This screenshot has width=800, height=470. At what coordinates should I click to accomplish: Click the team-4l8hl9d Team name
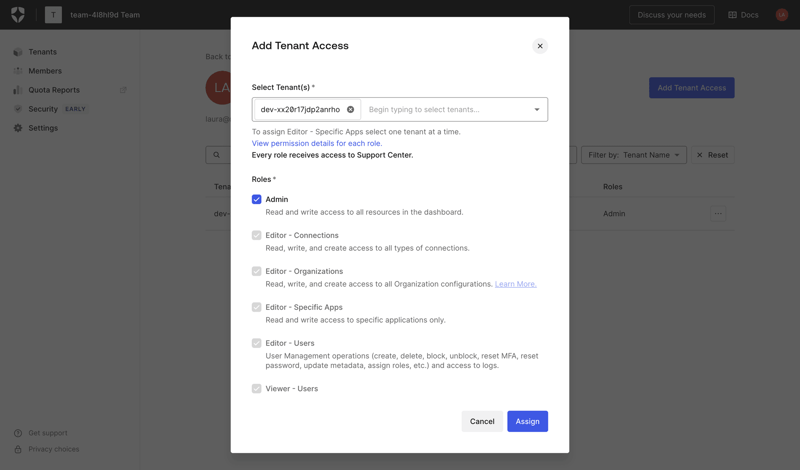click(x=105, y=15)
